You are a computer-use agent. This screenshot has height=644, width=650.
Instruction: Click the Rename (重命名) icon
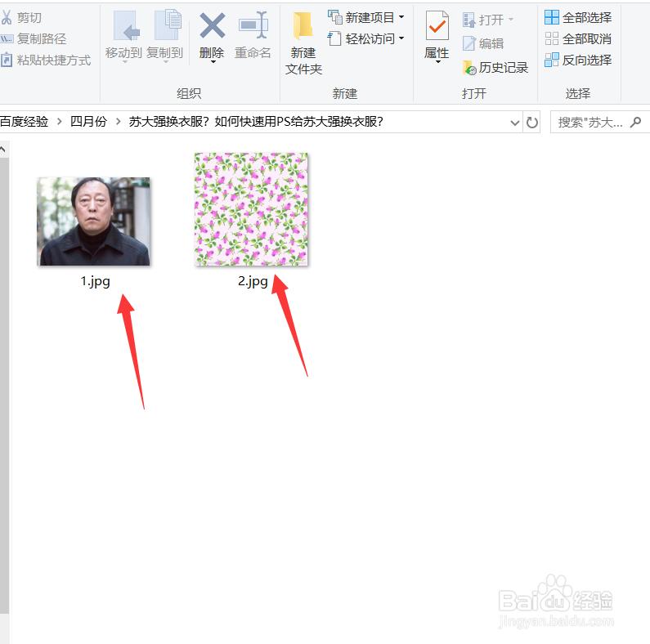(x=253, y=25)
